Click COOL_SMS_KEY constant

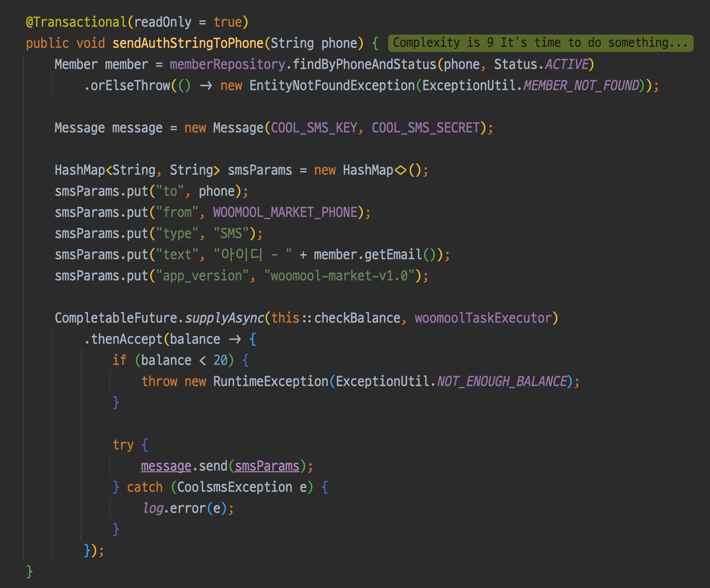pos(314,128)
